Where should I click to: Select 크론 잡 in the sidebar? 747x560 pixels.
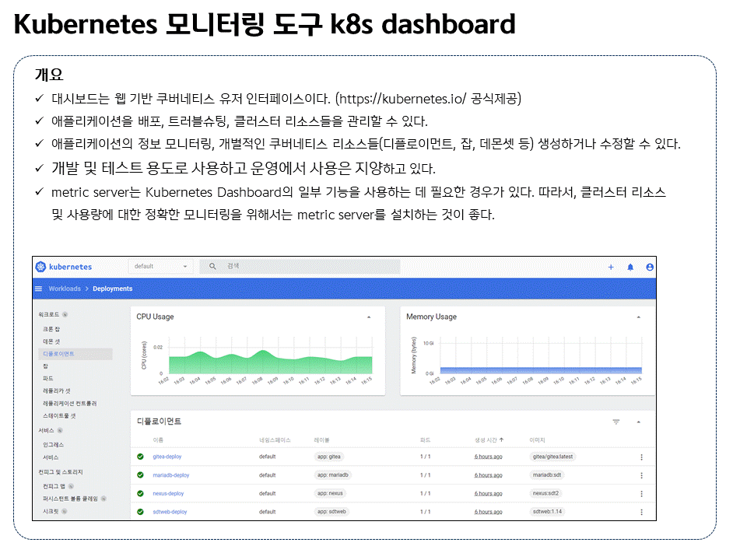(51, 329)
